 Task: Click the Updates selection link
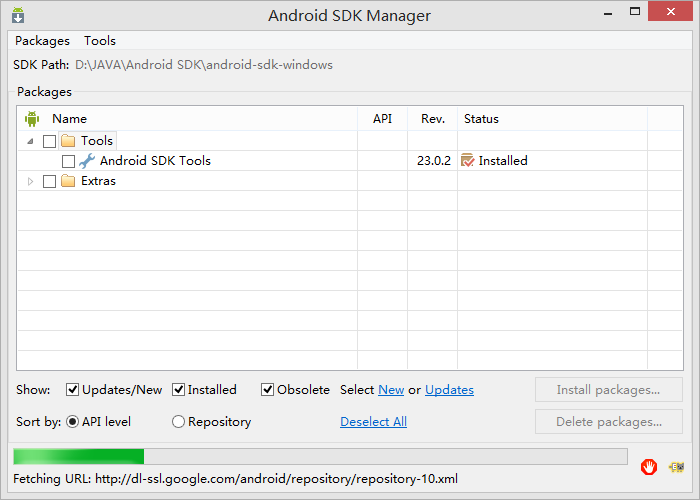coord(449,390)
